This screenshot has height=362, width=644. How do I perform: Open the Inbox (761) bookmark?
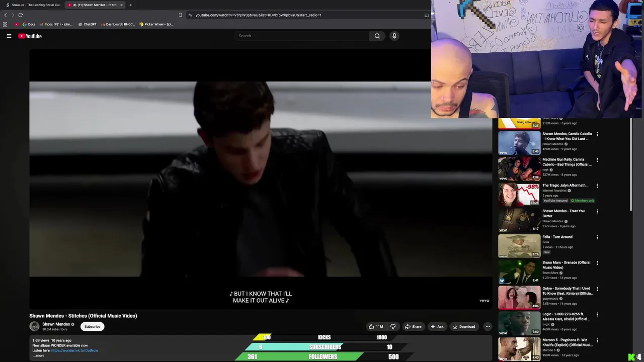pyautogui.click(x=56, y=24)
